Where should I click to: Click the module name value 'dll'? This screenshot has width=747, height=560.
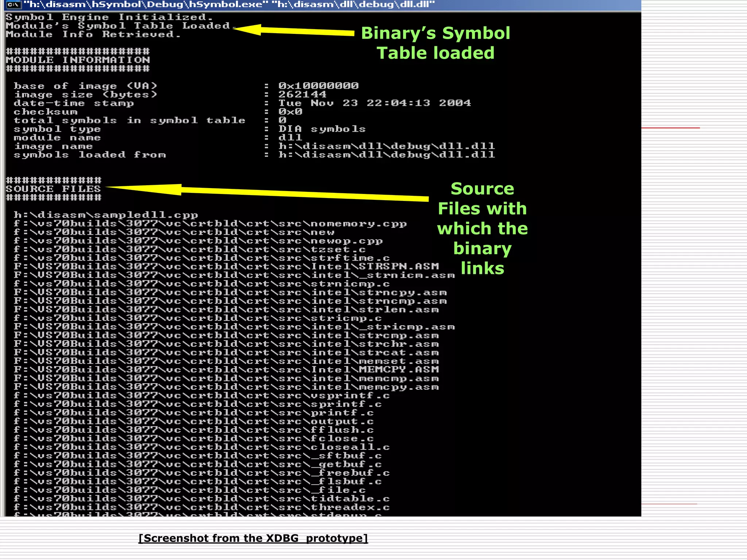[x=290, y=137]
